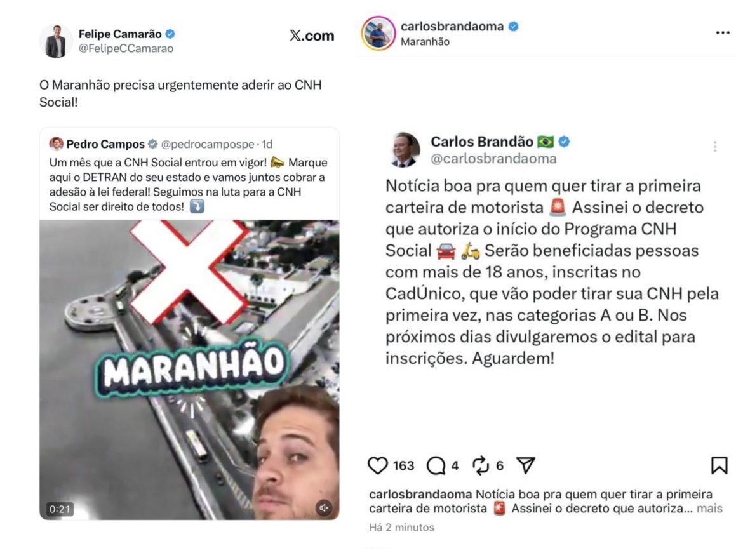Screen dimensions: 743x560
Task: Click carlosbrandaoma username in caption
Action: [x=420, y=494]
